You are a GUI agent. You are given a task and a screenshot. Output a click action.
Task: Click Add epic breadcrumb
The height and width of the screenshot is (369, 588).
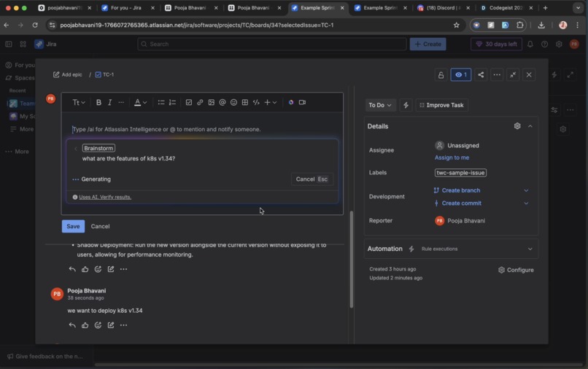tap(68, 74)
